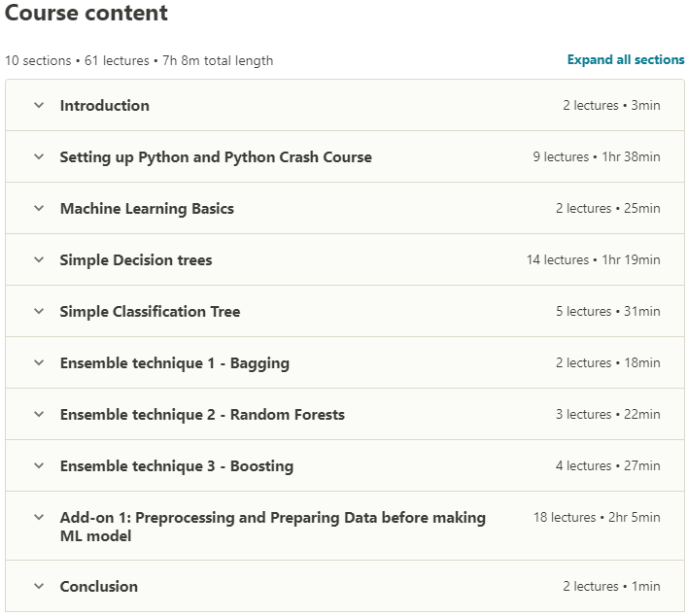The width and height of the screenshot is (688, 616).
Task: Select the Simple Classification Tree heading
Action: pos(150,312)
